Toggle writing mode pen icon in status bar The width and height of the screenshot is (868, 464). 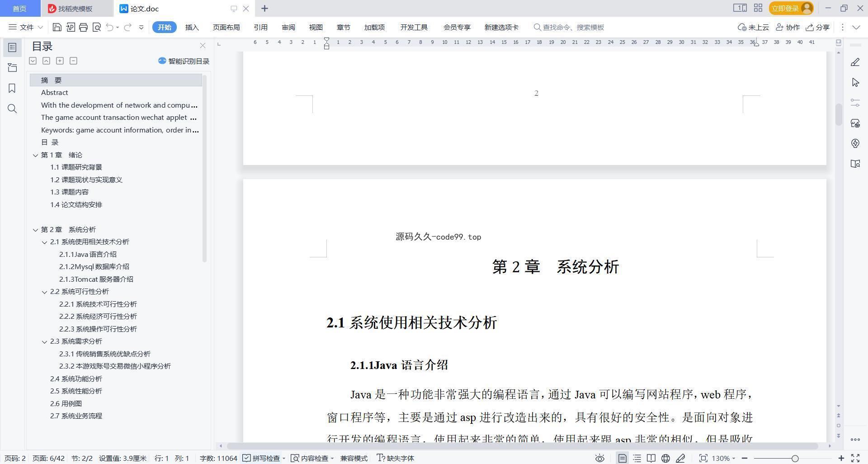coord(680,458)
